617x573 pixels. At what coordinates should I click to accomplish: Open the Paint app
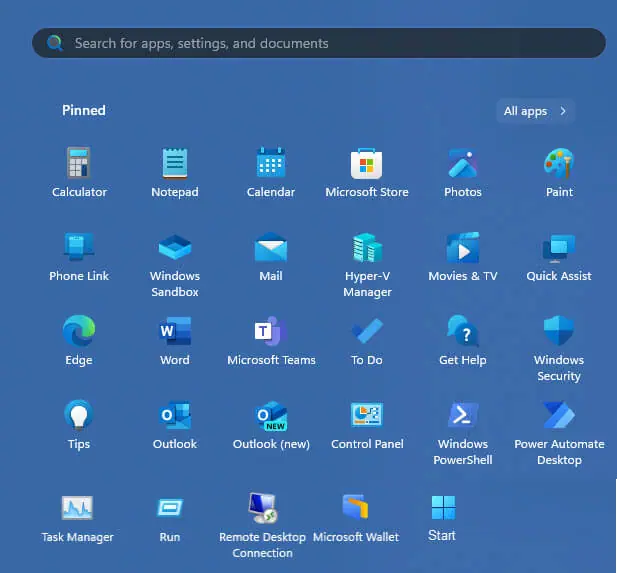click(x=559, y=172)
